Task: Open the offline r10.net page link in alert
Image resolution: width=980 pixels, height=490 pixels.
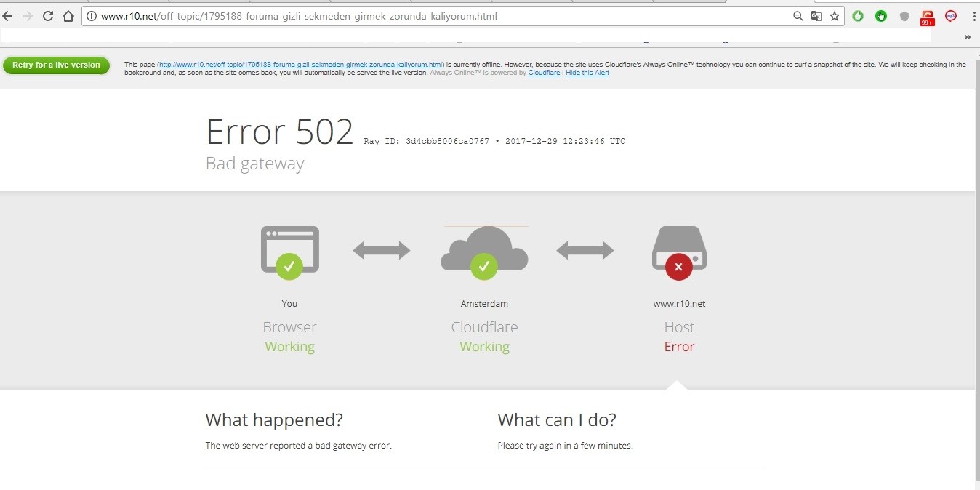Action: point(300,65)
